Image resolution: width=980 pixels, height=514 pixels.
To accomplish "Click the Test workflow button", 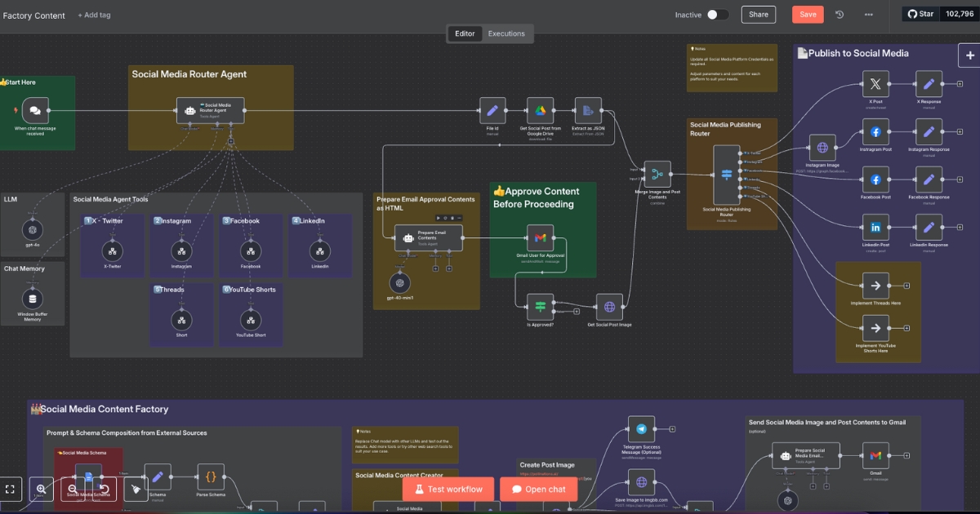I will (x=448, y=490).
